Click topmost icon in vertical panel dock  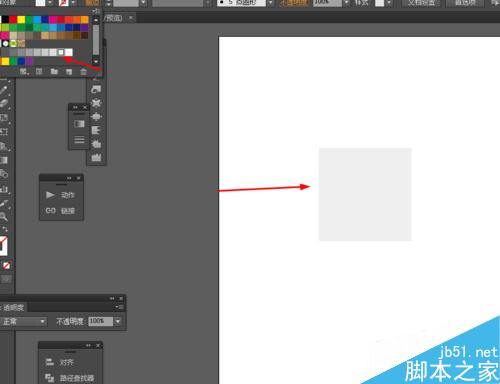coord(96,89)
